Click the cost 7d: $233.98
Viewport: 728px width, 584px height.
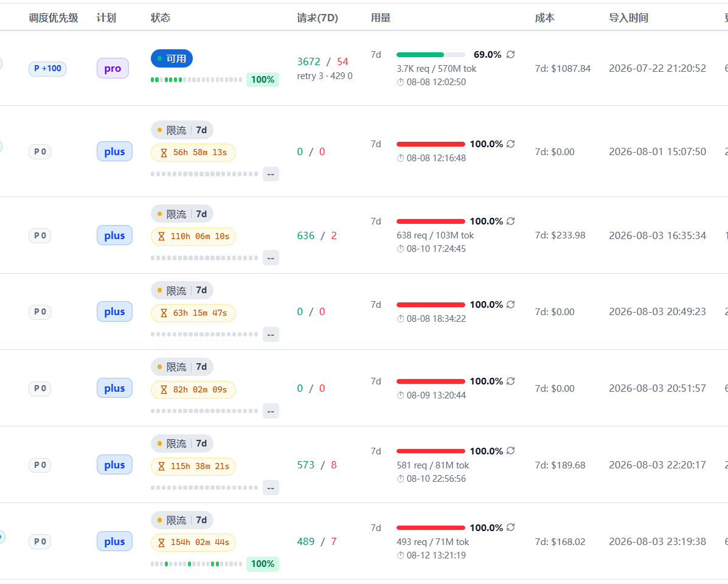pos(560,235)
